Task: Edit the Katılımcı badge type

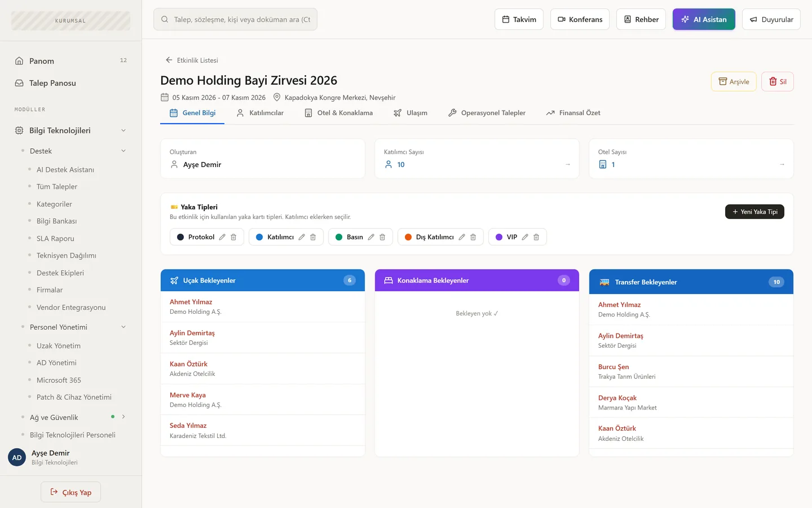Action: coord(302,237)
